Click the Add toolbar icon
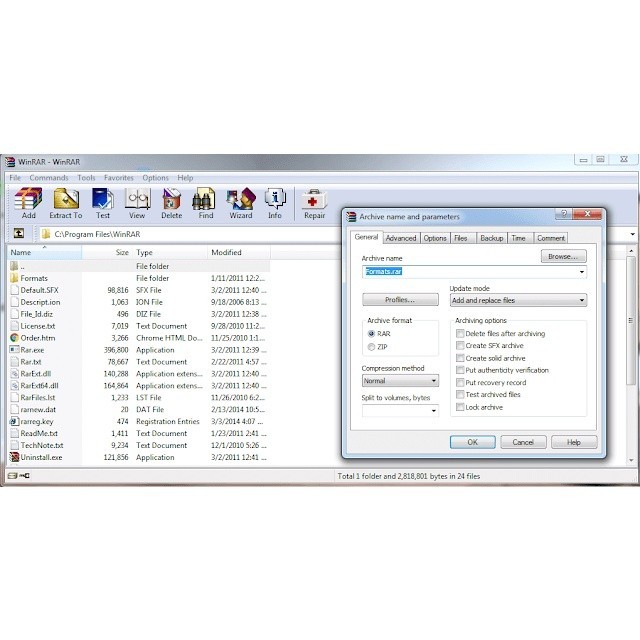Image resolution: width=640 pixels, height=640 pixels. pos(28,199)
